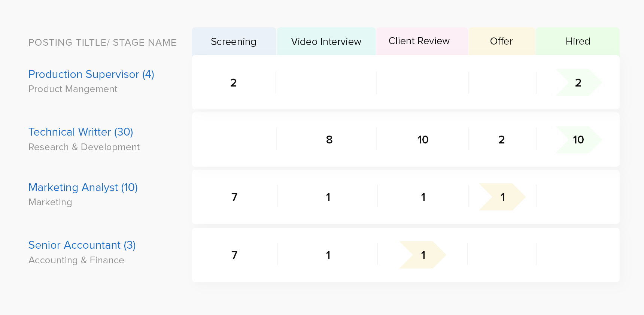Select the Hired stage column header
644x315 pixels.
coord(577,41)
